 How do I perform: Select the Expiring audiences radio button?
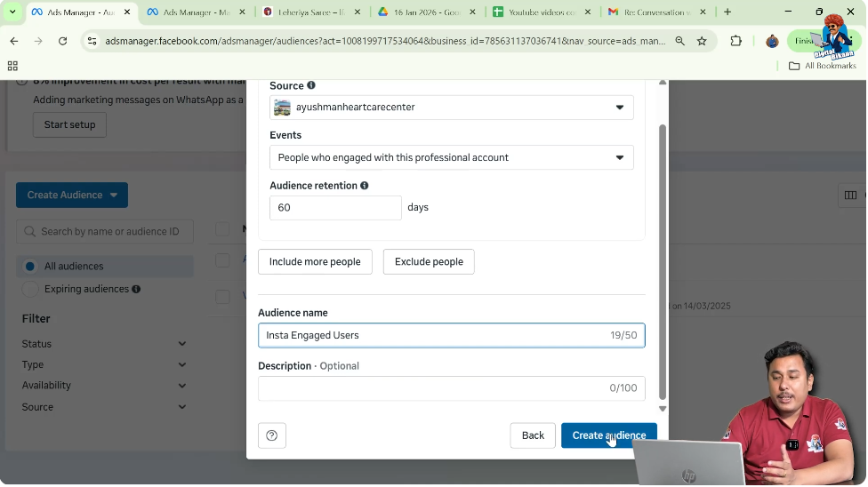30,289
